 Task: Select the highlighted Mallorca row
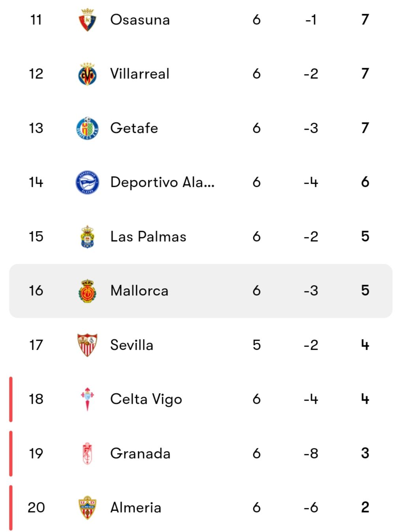click(x=201, y=291)
